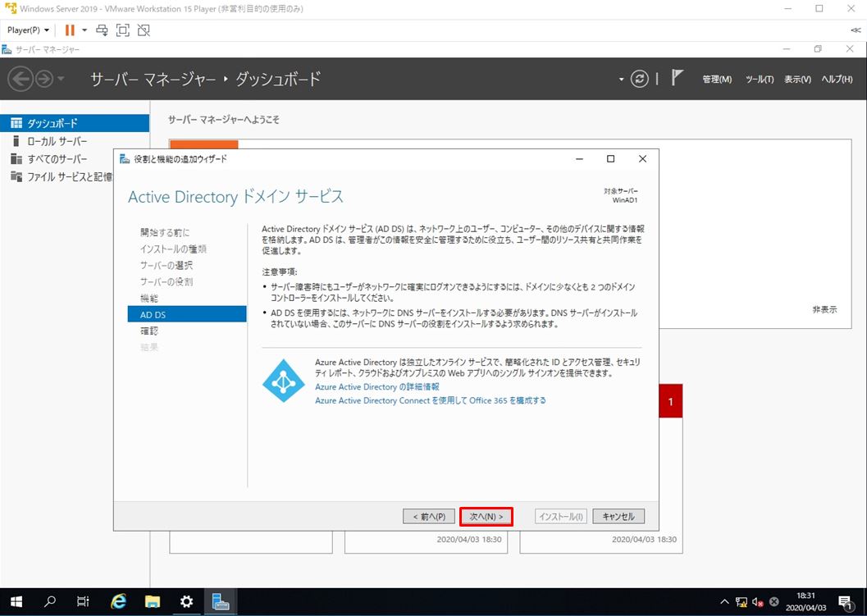The height and width of the screenshot is (616, 867).
Task: Click Send Ctrl+Alt+Del icon in VMware toolbar
Action: tap(102, 30)
